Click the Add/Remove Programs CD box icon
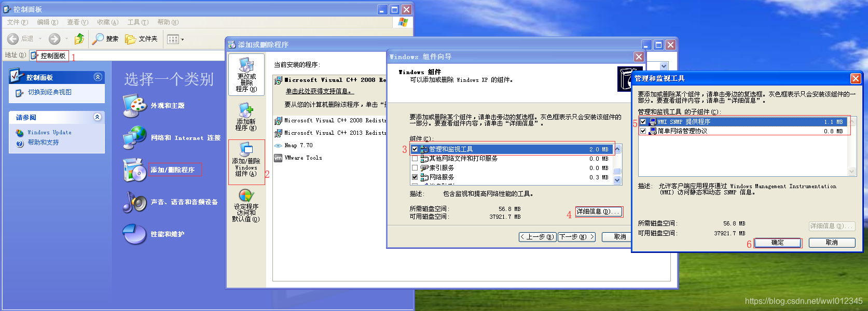 coord(135,170)
